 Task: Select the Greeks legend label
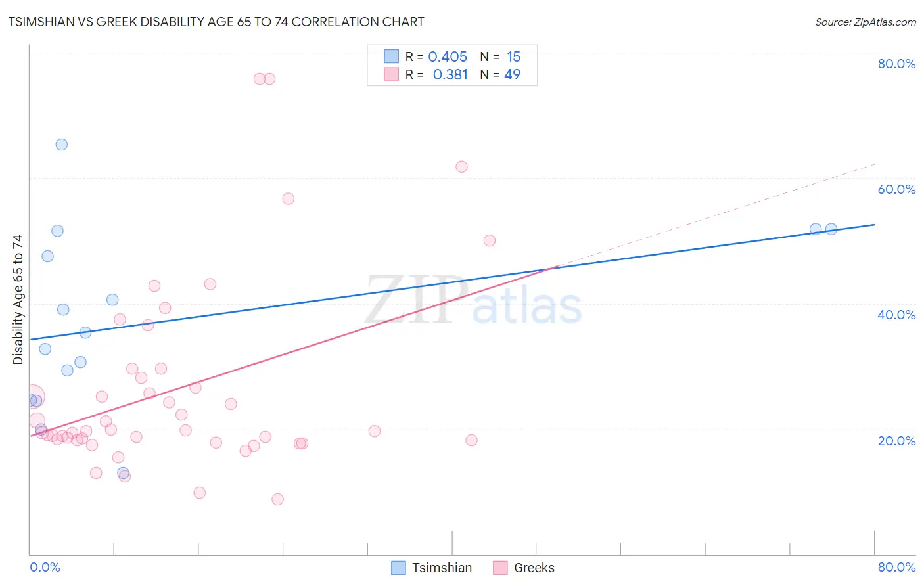[534, 568]
